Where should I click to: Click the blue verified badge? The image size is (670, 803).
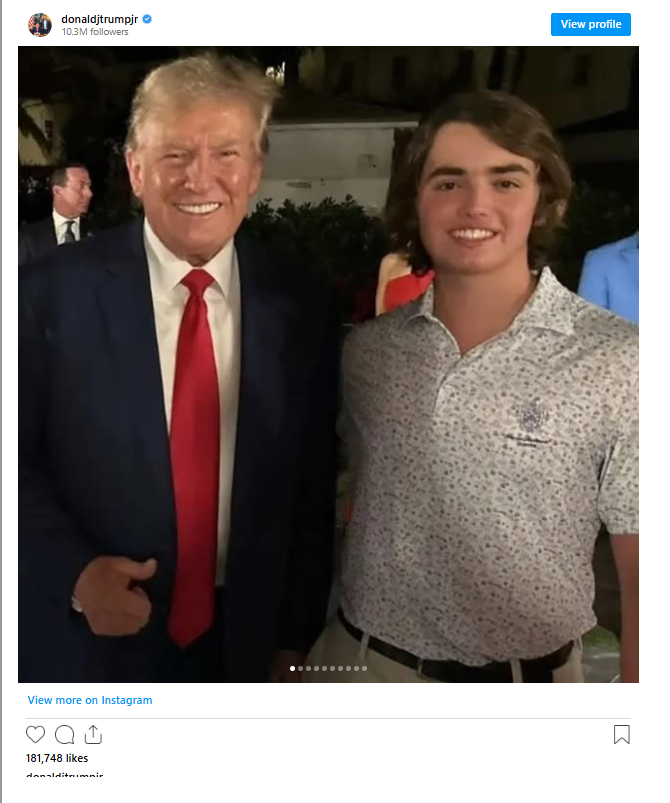(147, 19)
